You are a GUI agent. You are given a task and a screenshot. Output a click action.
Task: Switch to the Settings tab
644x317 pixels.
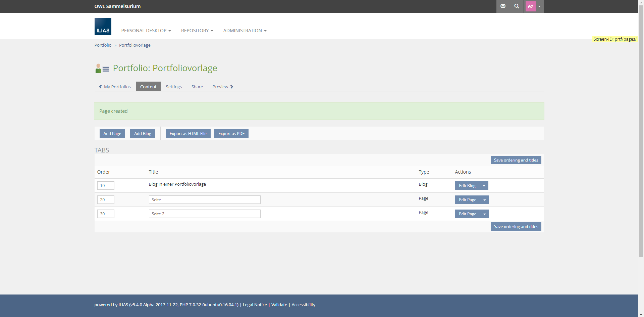pyautogui.click(x=174, y=87)
